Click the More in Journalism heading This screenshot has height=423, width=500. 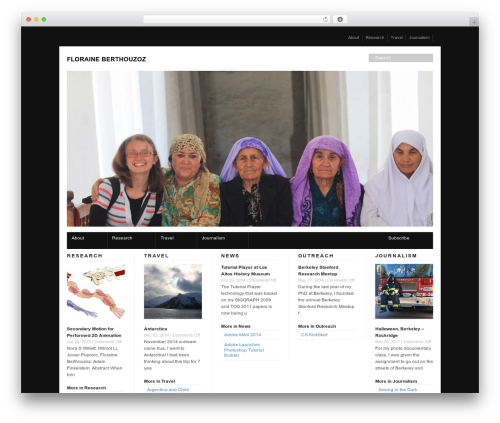[x=396, y=381]
